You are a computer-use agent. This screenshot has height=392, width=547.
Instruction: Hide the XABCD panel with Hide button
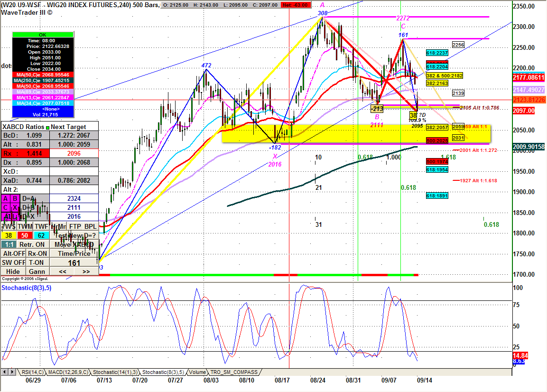[13, 271]
